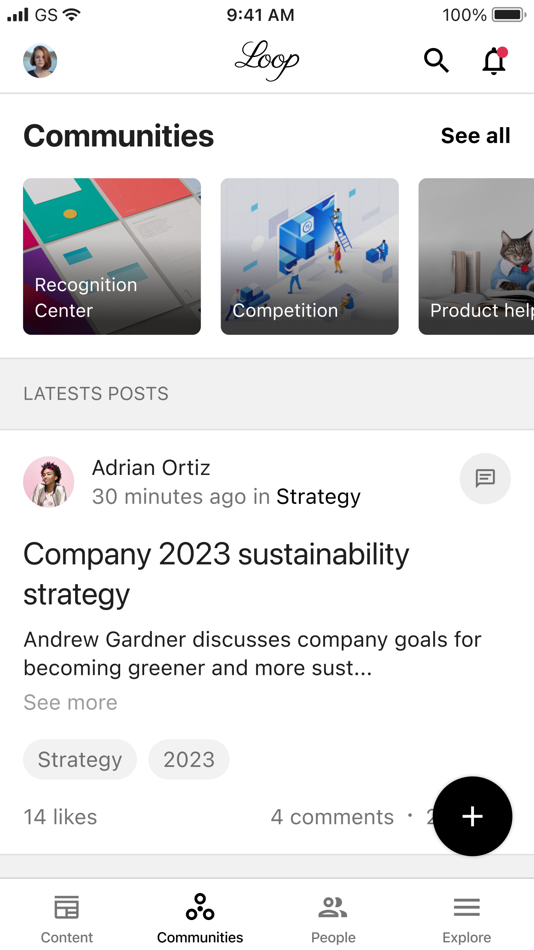Click See all communities
534x950 pixels.
[x=476, y=136]
